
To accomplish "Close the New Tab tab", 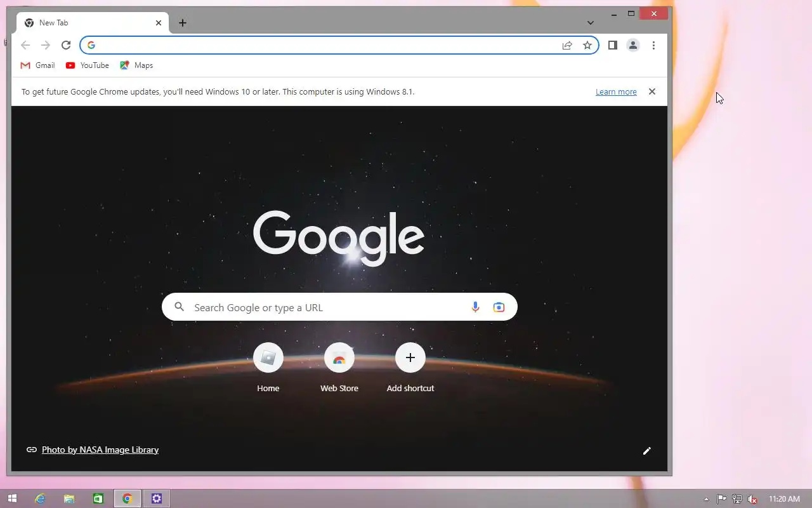I will tap(159, 23).
